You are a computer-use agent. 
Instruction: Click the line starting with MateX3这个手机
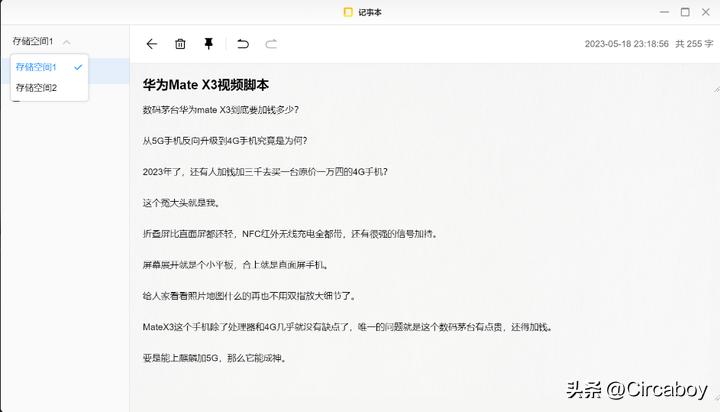[x=349, y=327]
